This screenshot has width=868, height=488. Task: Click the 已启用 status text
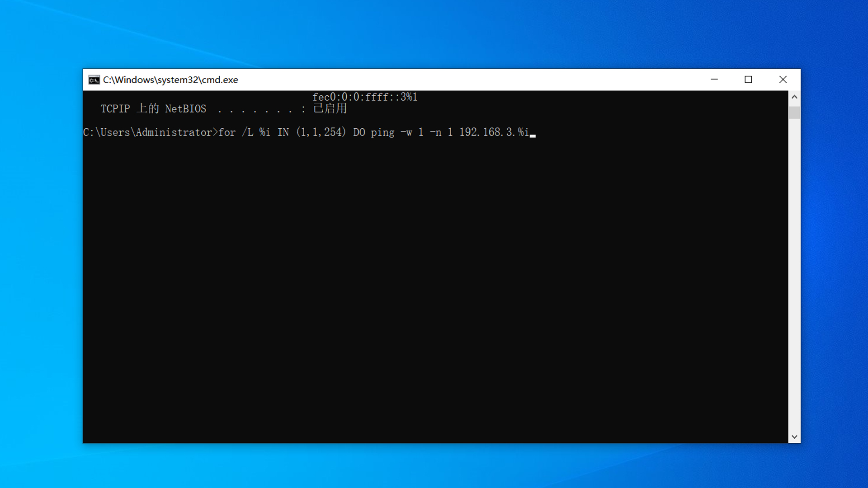click(330, 109)
